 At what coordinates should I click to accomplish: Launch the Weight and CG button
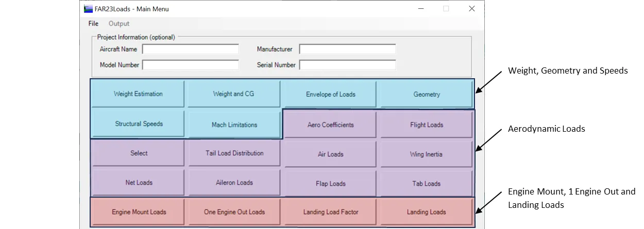tap(233, 94)
